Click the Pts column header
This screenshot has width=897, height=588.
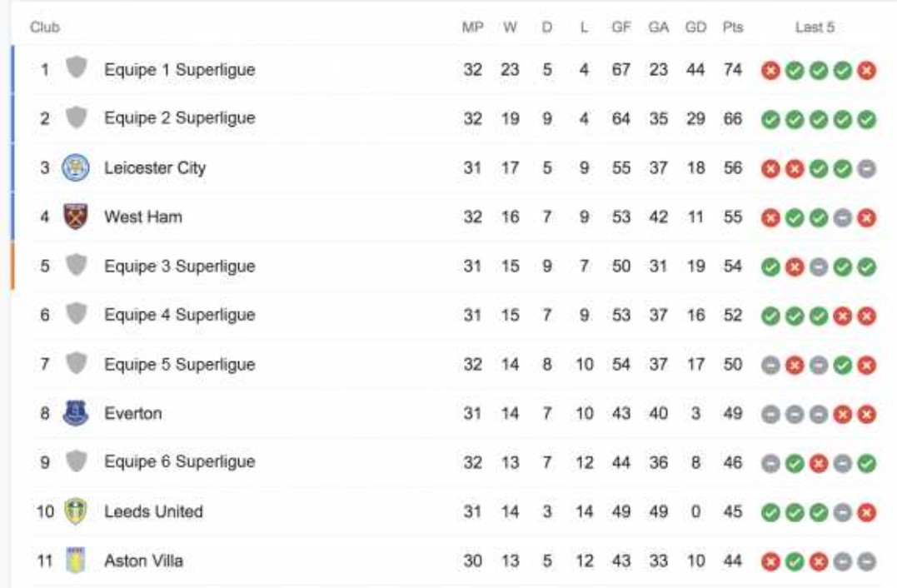coord(732,27)
